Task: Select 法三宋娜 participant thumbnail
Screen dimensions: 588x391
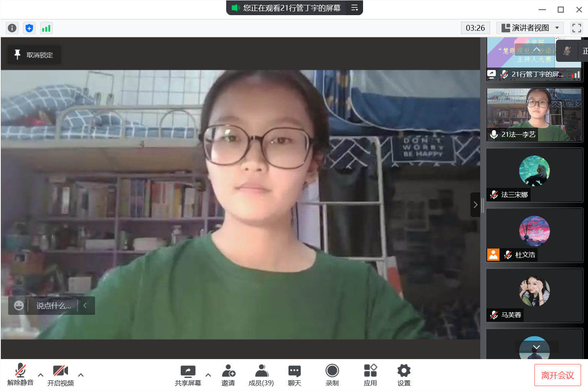Action: [x=534, y=175]
